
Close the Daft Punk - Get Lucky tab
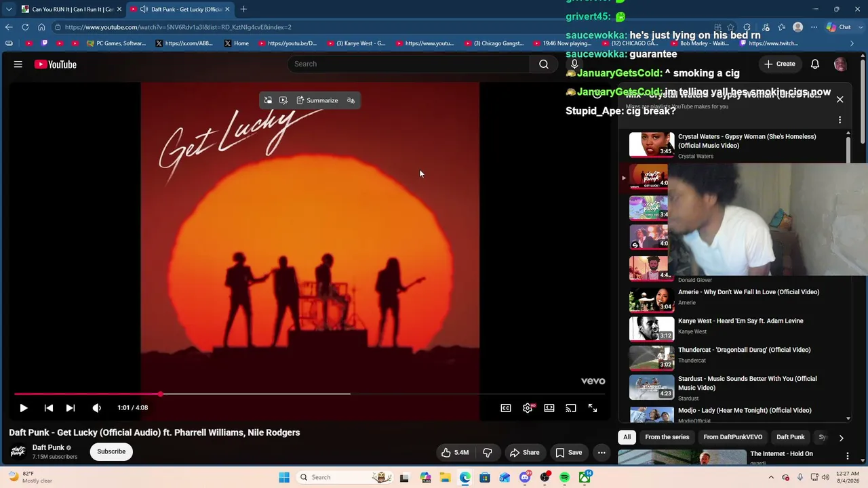pos(227,9)
